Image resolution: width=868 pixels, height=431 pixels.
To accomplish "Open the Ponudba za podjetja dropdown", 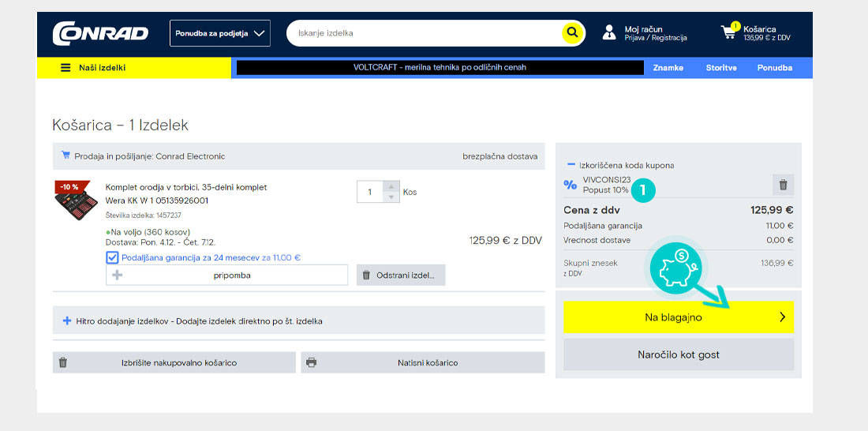I will pos(219,33).
